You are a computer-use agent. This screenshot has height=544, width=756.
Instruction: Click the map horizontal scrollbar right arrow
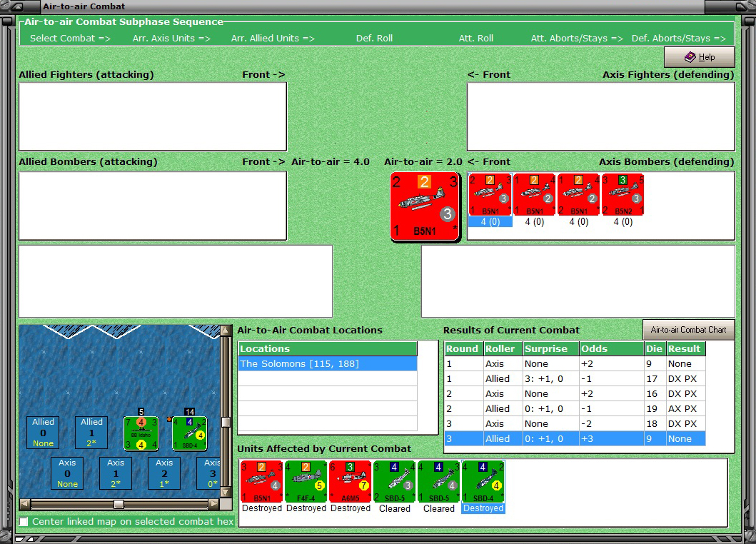coord(213,504)
